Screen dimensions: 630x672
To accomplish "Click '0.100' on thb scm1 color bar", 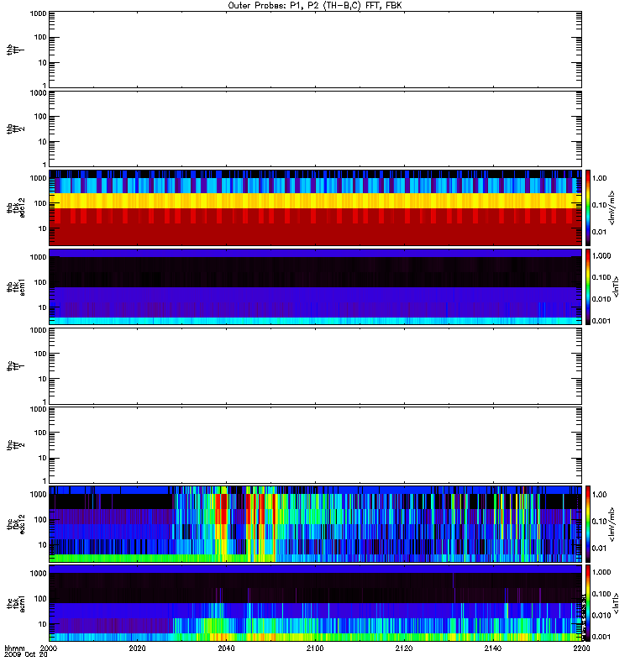I will [x=601, y=277].
